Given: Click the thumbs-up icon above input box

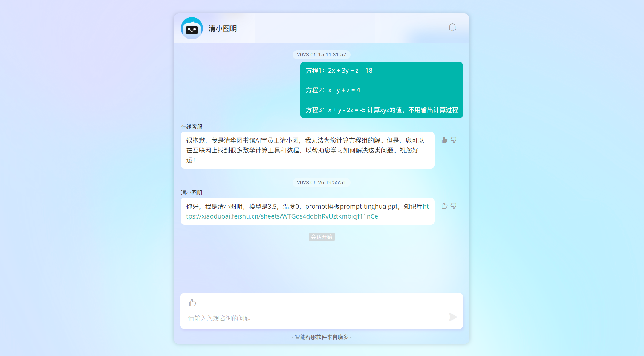Looking at the screenshot, I should [x=192, y=303].
